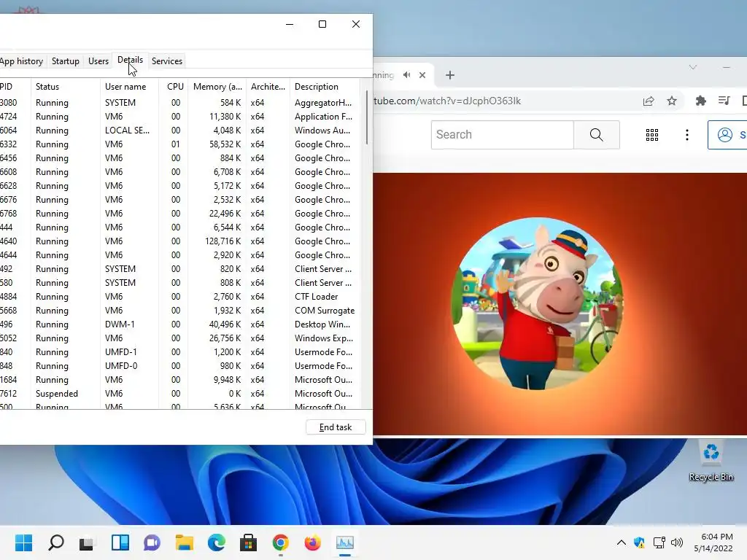The width and height of the screenshot is (747, 560).
Task: Open the Chrome extensions puzzle icon
Action: 700,101
